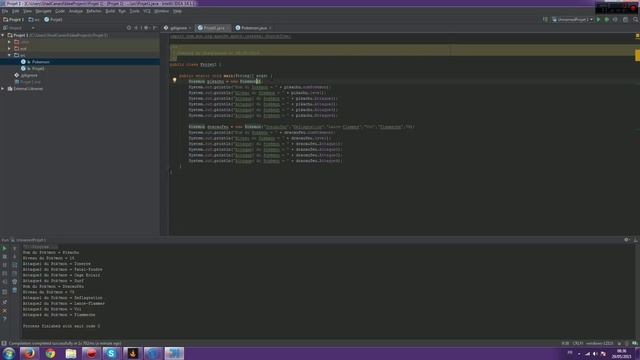This screenshot has height=360, width=640.
Task: Click Down the Stack Trace arrow icon
Action: coord(15,257)
